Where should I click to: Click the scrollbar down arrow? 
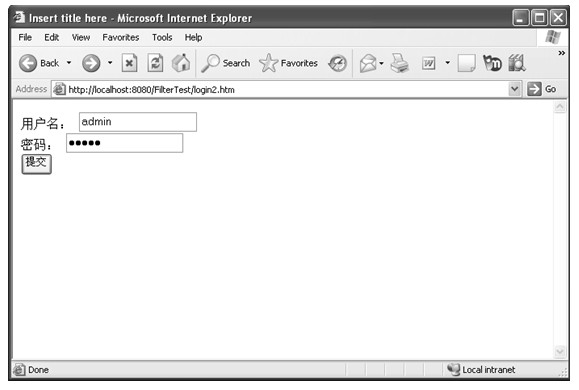point(560,351)
